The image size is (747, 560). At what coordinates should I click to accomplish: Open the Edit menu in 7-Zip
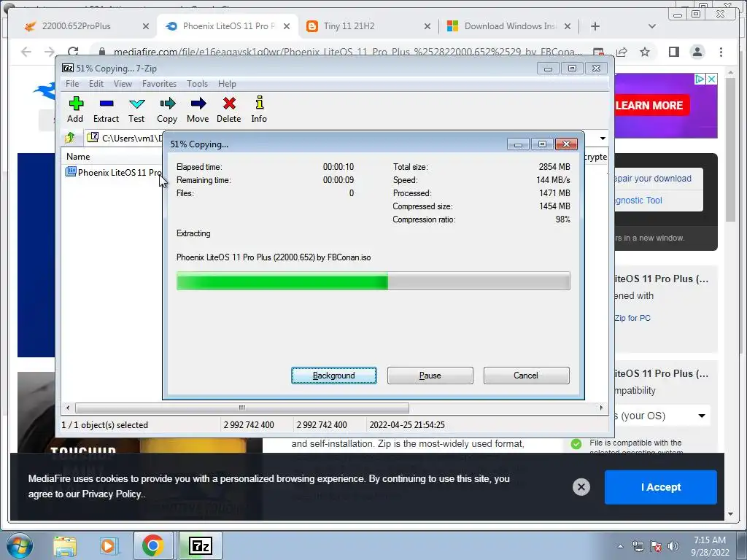(x=96, y=84)
